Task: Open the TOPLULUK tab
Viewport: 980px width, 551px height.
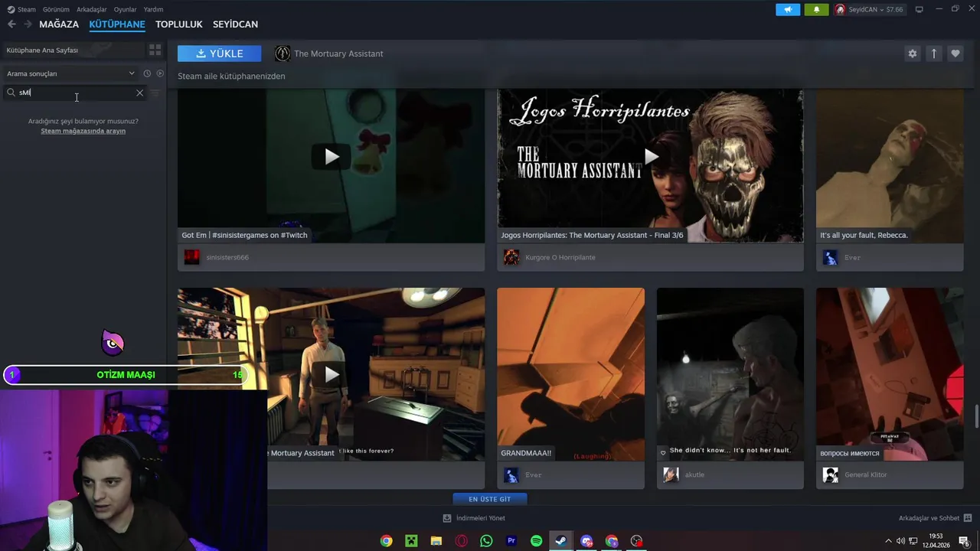Action: click(179, 24)
